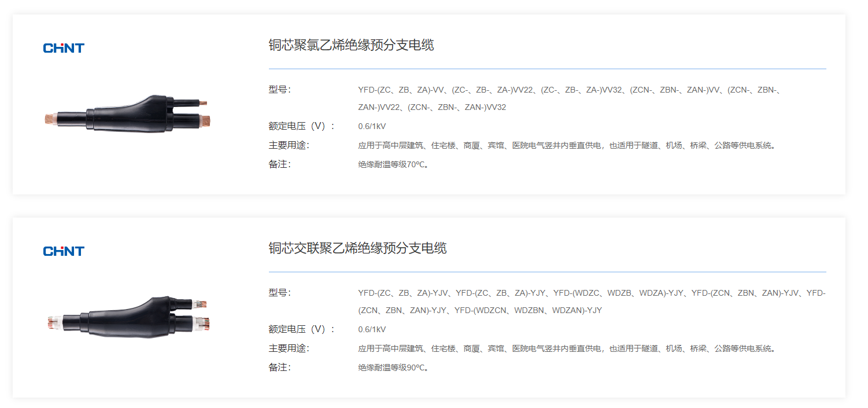Click the note 绝缘耐温等级70℃
This screenshot has width=868, height=408.
394,164
